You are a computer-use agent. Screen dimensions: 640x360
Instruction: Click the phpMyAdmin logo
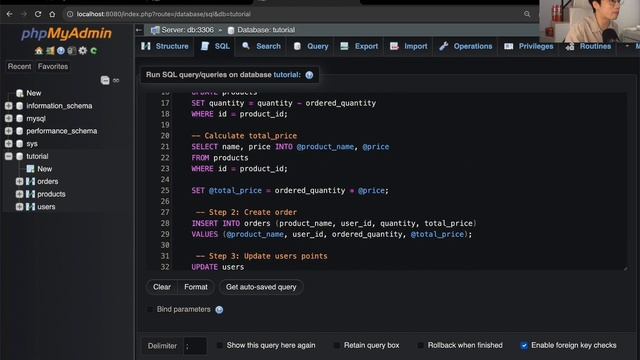[66, 33]
